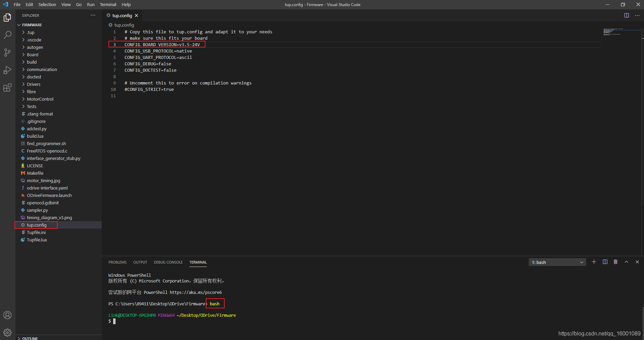Open adctest.py file
Viewport: 644px width, 340px height.
pos(37,129)
